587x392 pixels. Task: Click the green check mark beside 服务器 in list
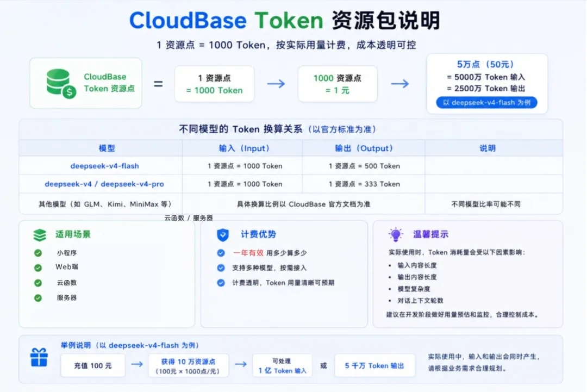pyautogui.click(x=38, y=298)
